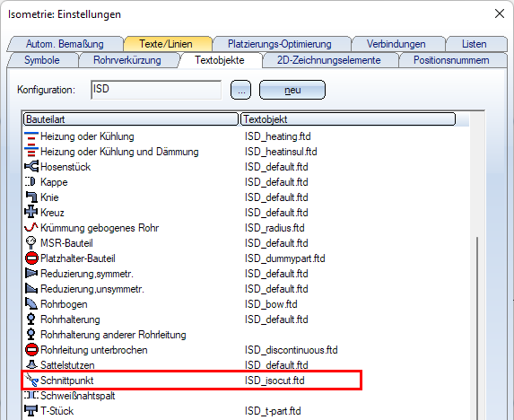Click the Kreuz cross fitting icon
The height and width of the screenshot is (420, 514).
(31, 213)
